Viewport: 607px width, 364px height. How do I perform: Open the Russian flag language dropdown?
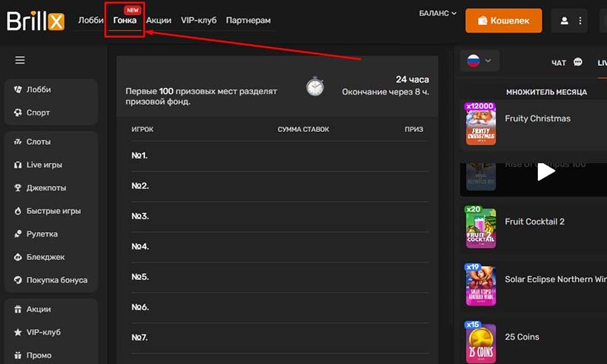(x=479, y=61)
